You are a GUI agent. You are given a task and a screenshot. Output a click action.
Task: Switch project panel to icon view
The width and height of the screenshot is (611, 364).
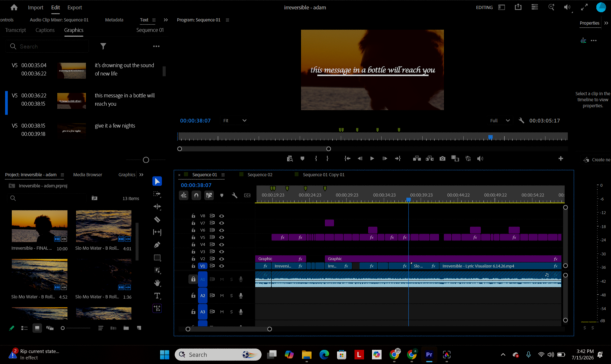point(37,328)
